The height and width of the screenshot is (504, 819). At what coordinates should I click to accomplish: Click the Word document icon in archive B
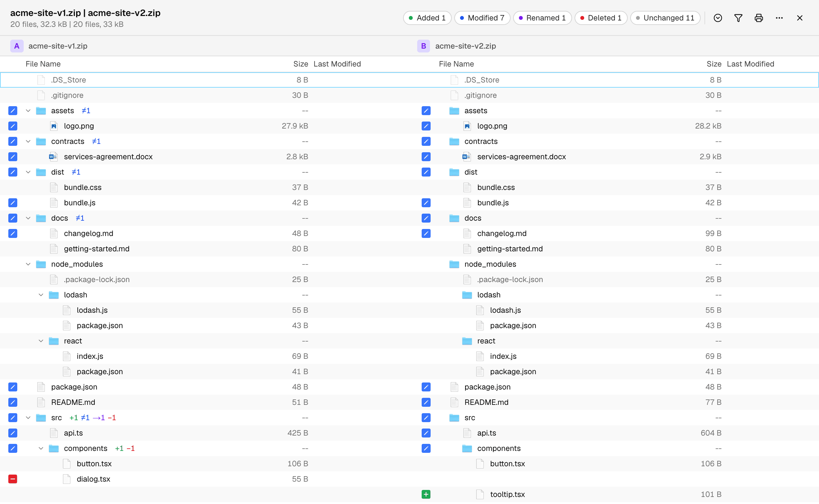click(x=466, y=157)
